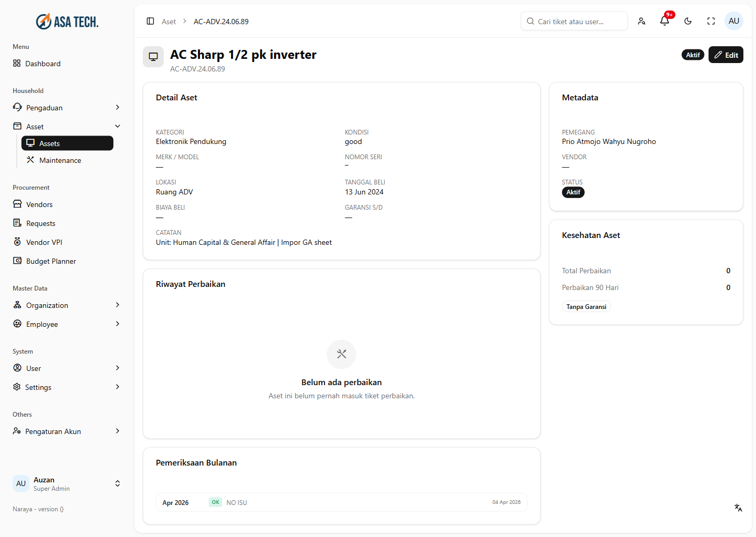756x537 pixels.
Task: Click the Requests document icon
Action: click(17, 223)
